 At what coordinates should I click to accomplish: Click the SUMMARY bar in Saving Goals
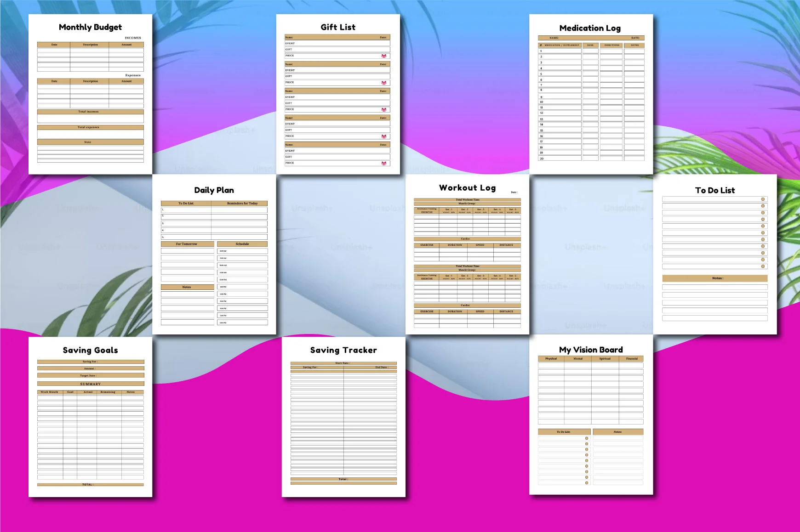tap(90, 384)
